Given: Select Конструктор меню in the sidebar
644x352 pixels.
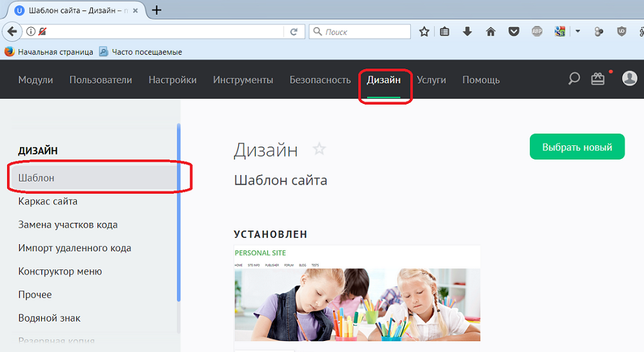Looking at the screenshot, I should (60, 271).
